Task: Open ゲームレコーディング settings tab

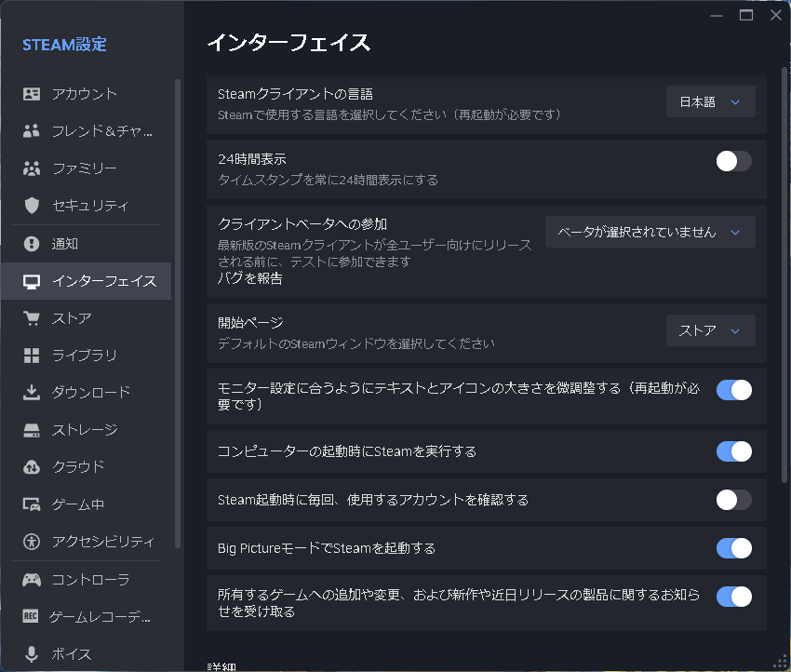Action: (87, 616)
